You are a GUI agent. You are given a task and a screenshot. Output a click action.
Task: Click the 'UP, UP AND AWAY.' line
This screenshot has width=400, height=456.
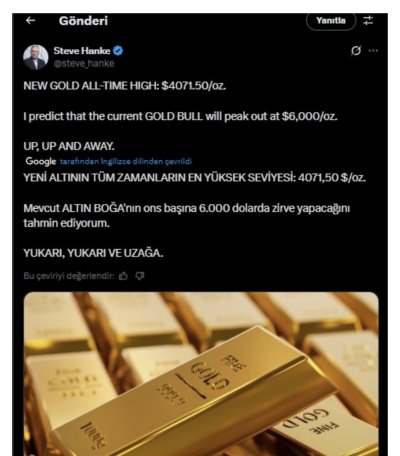(x=69, y=146)
